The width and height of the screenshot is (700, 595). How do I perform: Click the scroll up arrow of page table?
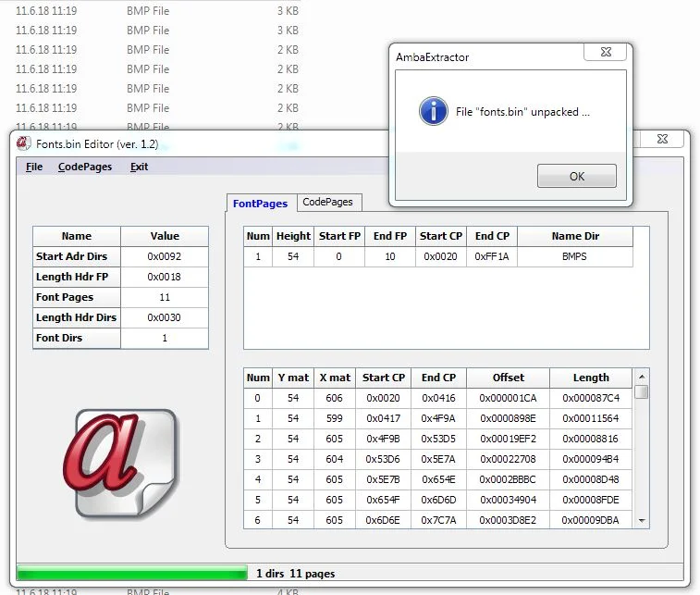642,377
